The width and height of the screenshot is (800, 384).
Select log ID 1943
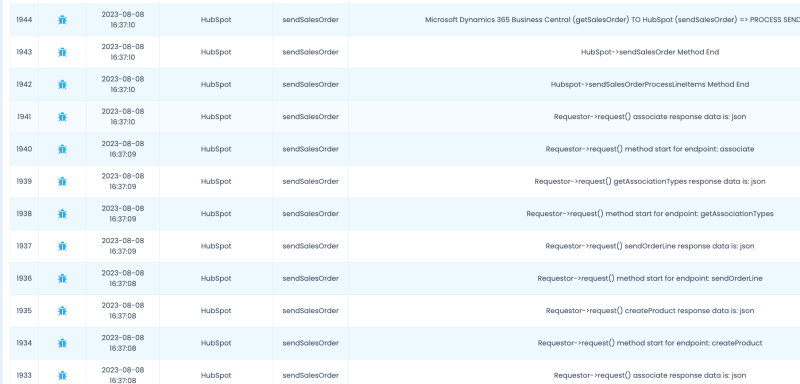click(x=24, y=52)
